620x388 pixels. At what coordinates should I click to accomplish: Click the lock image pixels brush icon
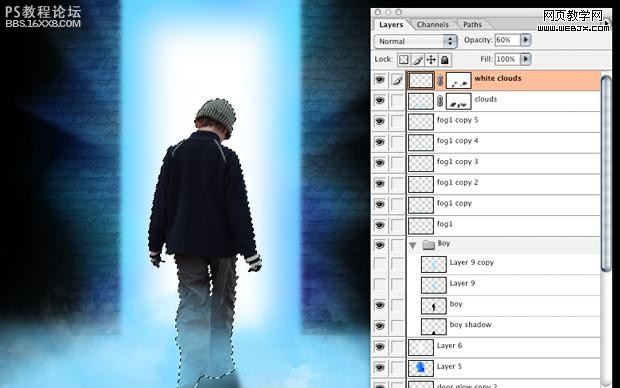417,60
